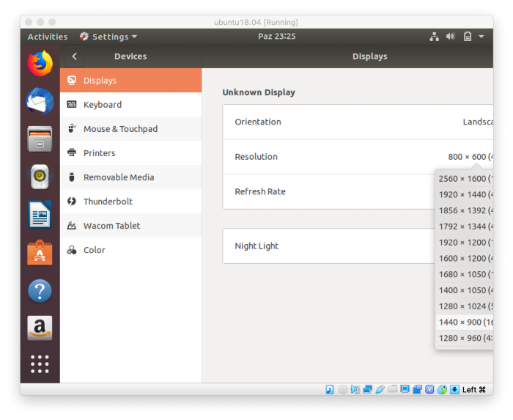Select Removable Media in the sidebar
Screen dimensions: 513x420
click(131, 177)
